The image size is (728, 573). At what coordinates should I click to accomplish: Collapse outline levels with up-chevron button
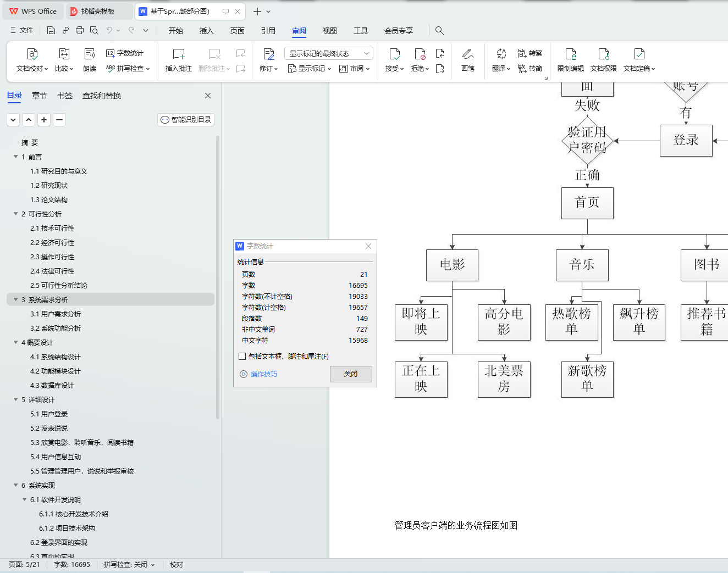(29, 120)
